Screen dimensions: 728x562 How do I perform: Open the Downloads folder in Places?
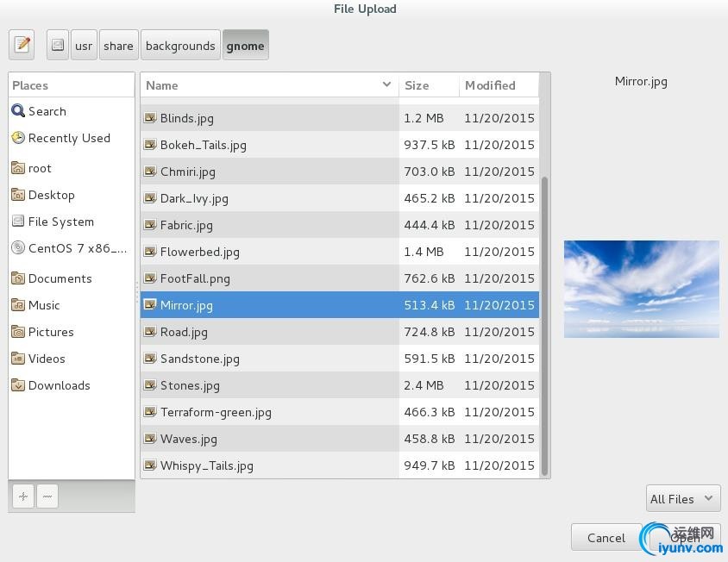[x=71, y=385]
